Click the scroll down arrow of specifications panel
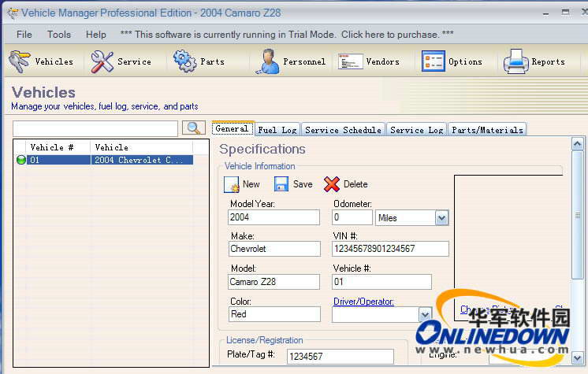This screenshot has height=374, width=588. click(x=578, y=358)
